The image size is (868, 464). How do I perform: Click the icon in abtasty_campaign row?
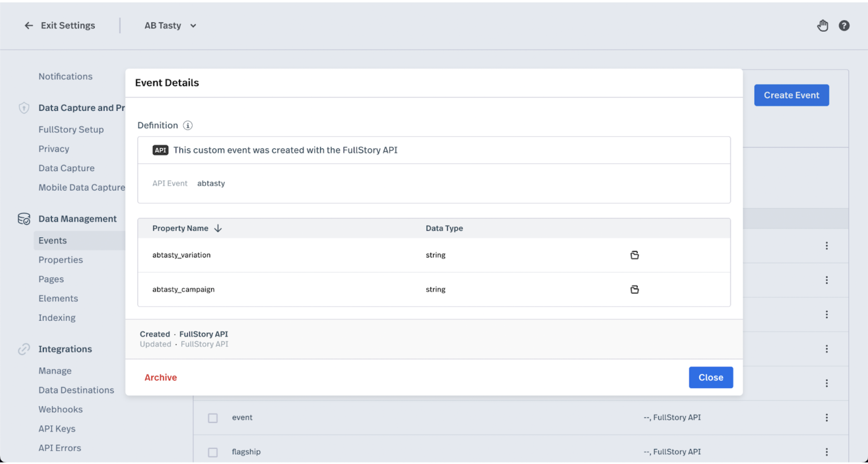[634, 289]
